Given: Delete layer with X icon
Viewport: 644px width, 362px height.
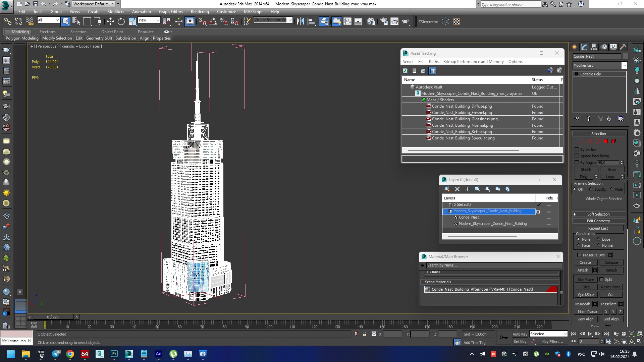Looking at the screenshot, I should point(457,189).
